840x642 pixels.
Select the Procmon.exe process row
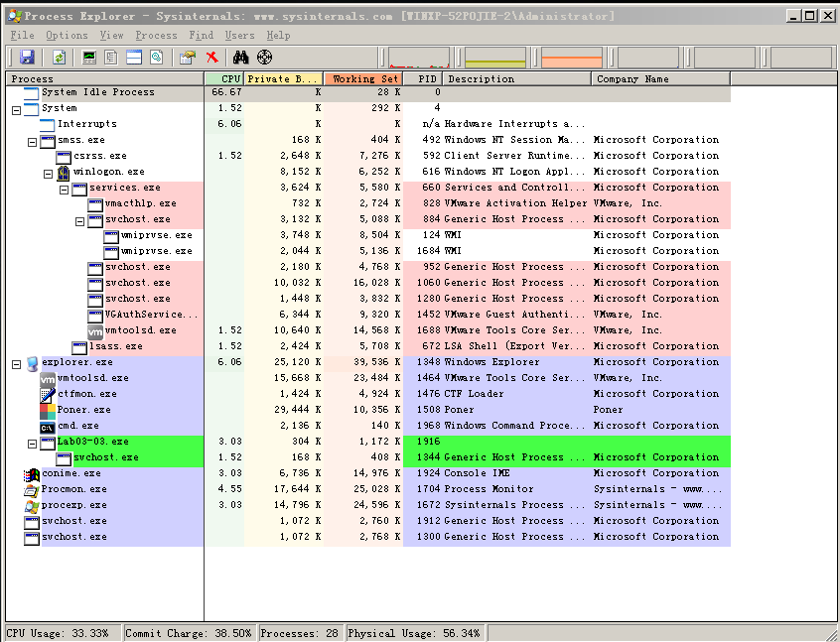[73, 489]
